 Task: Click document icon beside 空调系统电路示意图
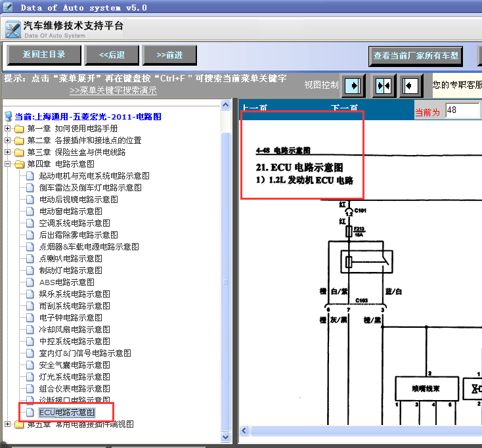30,223
